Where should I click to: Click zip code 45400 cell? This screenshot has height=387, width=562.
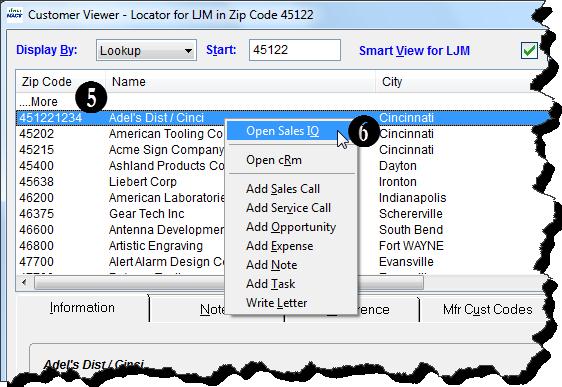[x=37, y=166]
